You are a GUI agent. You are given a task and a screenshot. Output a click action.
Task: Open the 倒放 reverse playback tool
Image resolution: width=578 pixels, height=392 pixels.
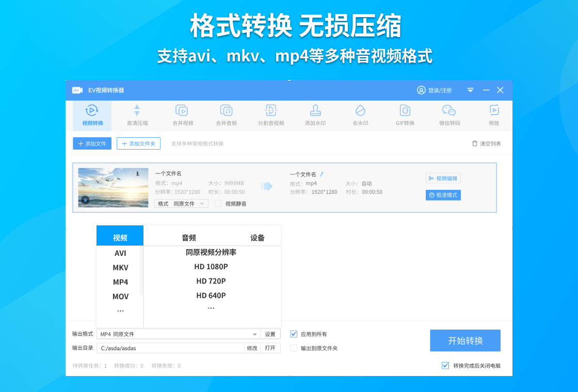(x=494, y=116)
